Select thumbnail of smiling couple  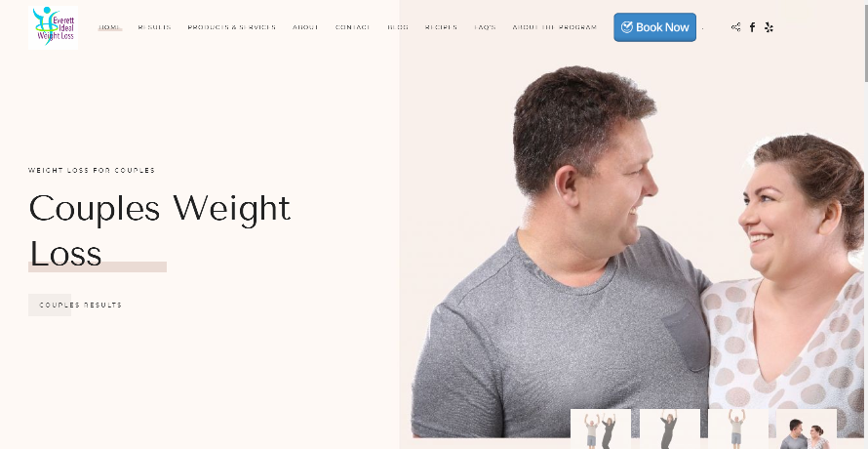pyautogui.click(x=807, y=429)
